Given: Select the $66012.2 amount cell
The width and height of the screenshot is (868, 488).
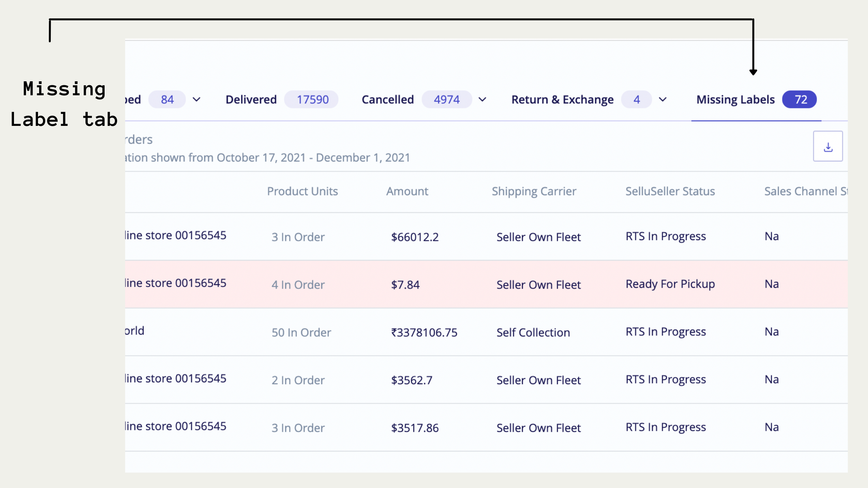Looking at the screenshot, I should (x=415, y=237).
